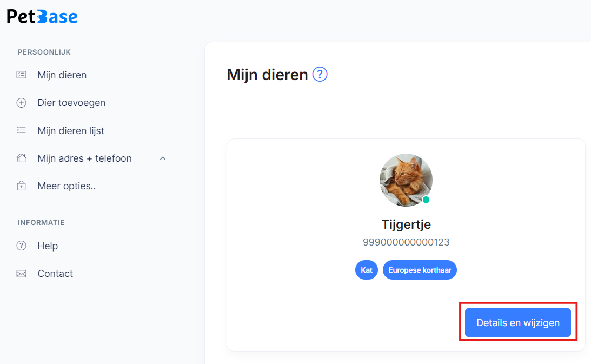This screenshot has width=591, height=364.
Task: Open the help tooltip next to Mijn dieren heading
Action: [x=320, y=74]
